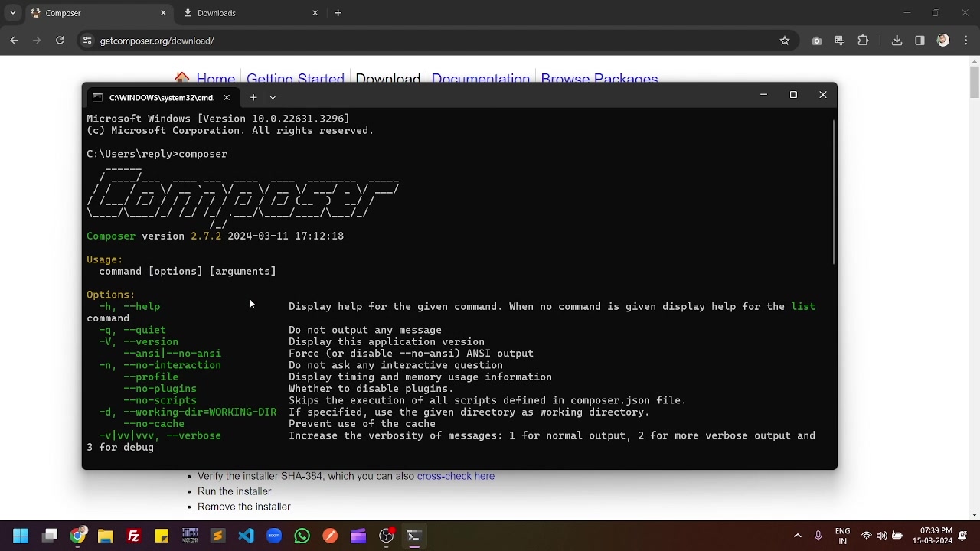This screenshot has width=980, height=551.
Task: Open File Explorer from the taskbar
Action: click(x=106, y=536)
